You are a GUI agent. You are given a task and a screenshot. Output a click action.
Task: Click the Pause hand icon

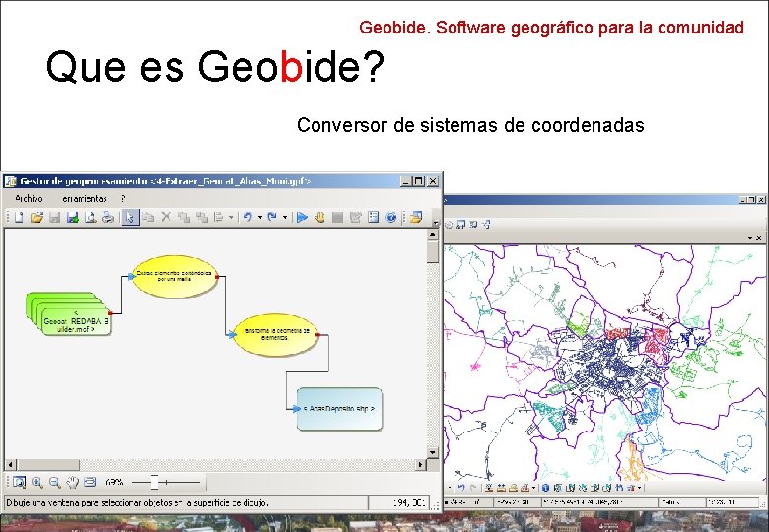(x=319, y=217)
